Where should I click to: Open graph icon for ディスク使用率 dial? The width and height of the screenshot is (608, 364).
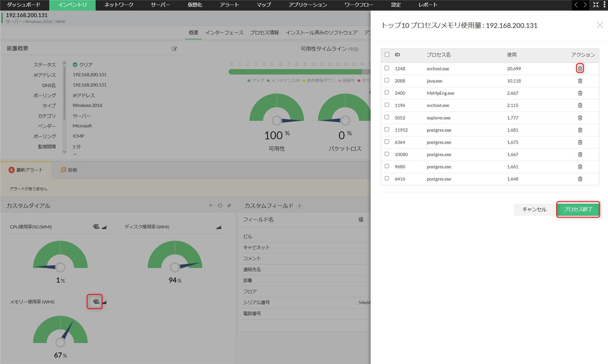pos(219,227)
